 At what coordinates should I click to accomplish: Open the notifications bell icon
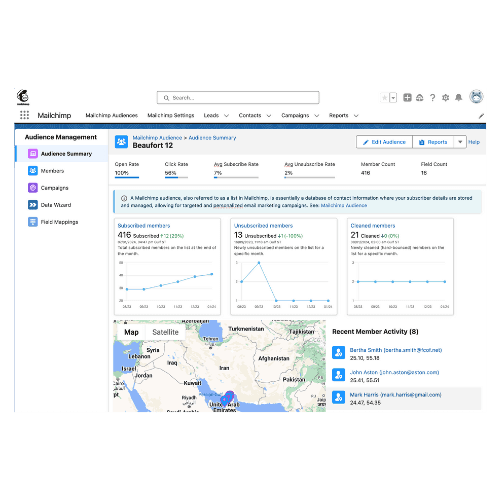coord(459,97)
